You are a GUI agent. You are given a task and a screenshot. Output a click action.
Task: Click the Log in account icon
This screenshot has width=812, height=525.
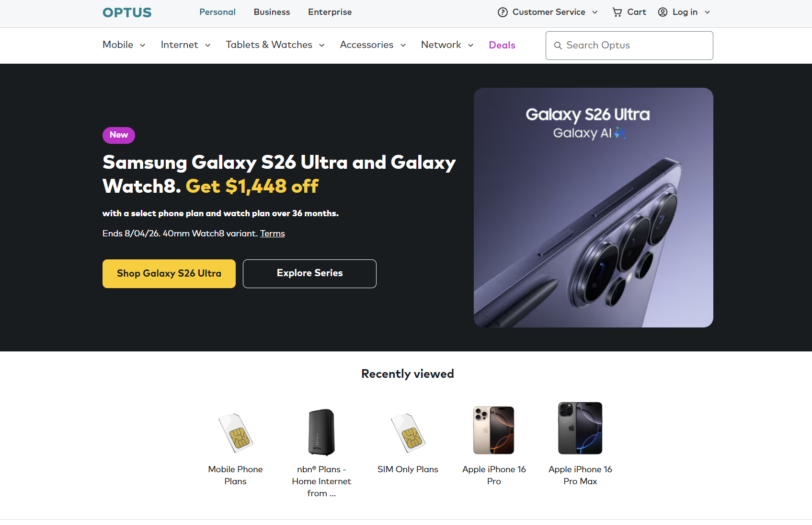coord(663,12)
